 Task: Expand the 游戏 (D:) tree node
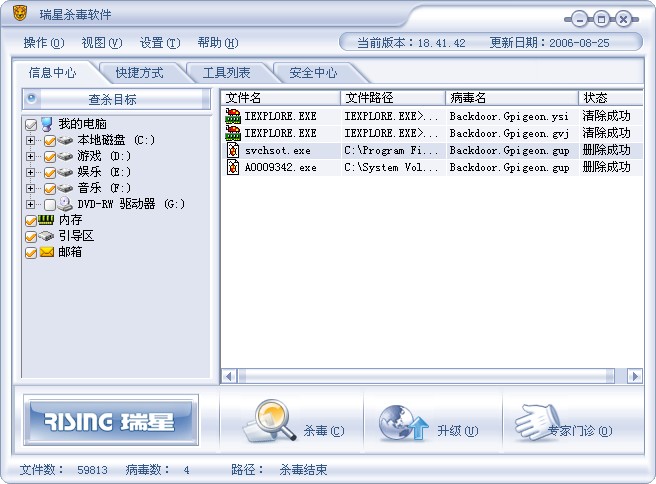tap(30, 156)
